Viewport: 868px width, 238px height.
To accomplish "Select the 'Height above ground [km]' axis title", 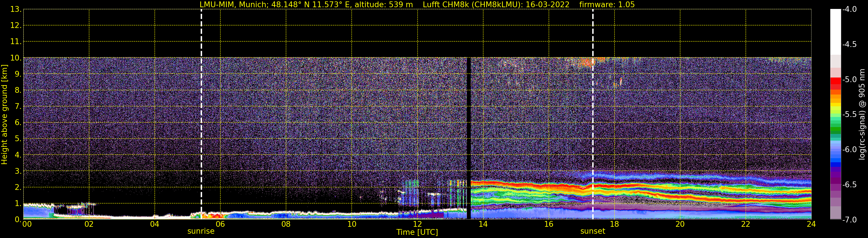I will point(4,115).
